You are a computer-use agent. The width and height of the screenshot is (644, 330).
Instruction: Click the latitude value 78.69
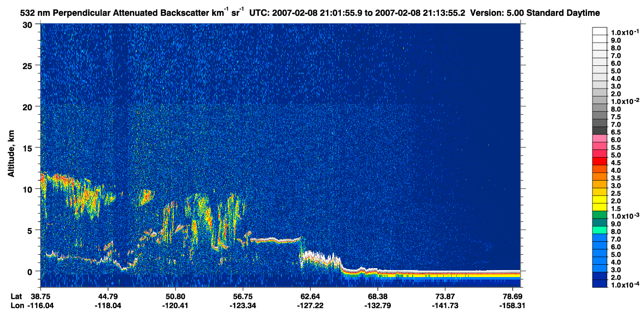[x=513, y=296]
